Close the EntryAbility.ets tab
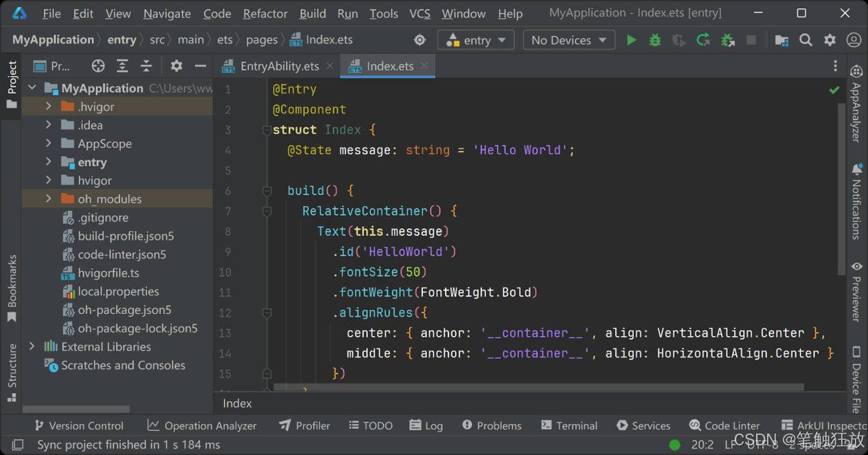868x455 pixels. tap(330, 66)
